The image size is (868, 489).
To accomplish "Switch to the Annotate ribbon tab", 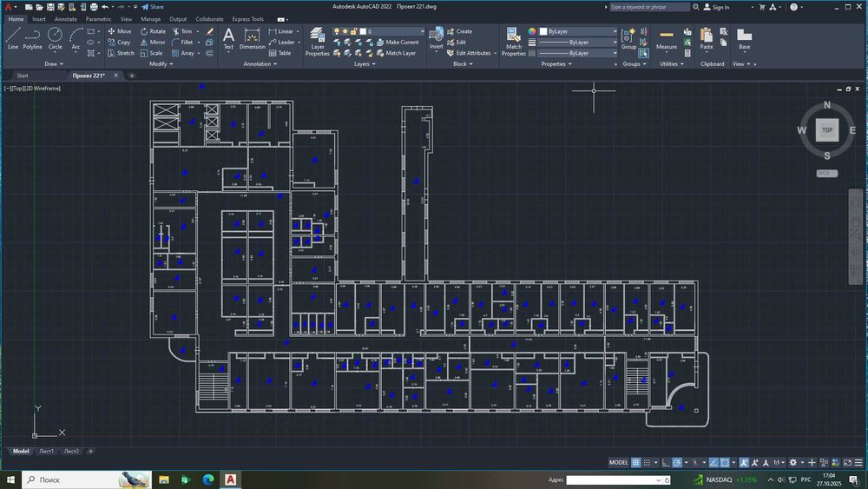I will click(66, 18).
